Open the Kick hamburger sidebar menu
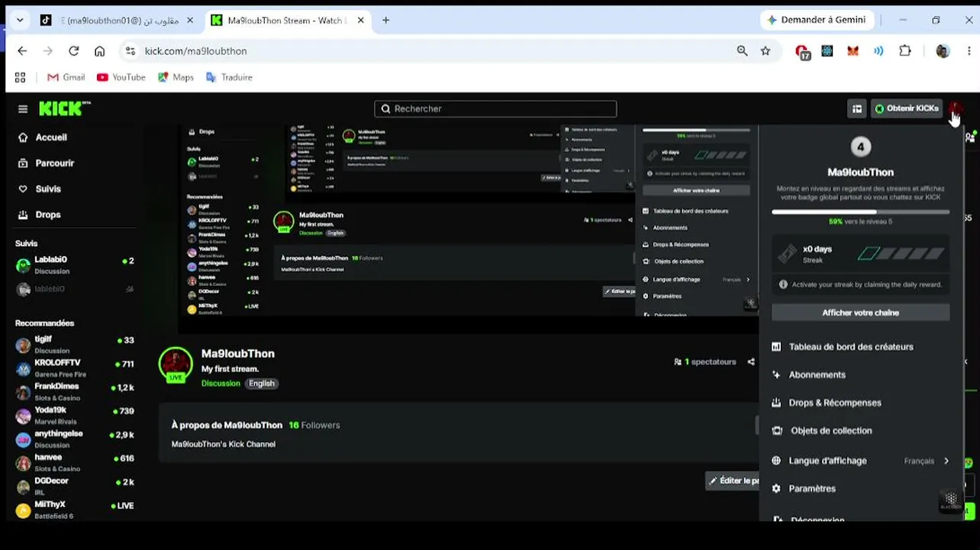Screen dimensions: 980x550 tap(23, 108)
